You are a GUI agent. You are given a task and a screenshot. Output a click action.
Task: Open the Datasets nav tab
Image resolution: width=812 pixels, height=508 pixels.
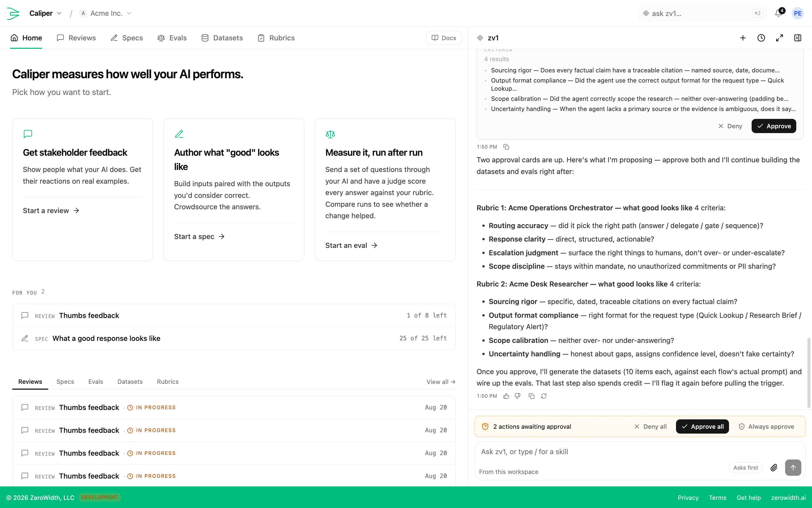tap(222, 38)
